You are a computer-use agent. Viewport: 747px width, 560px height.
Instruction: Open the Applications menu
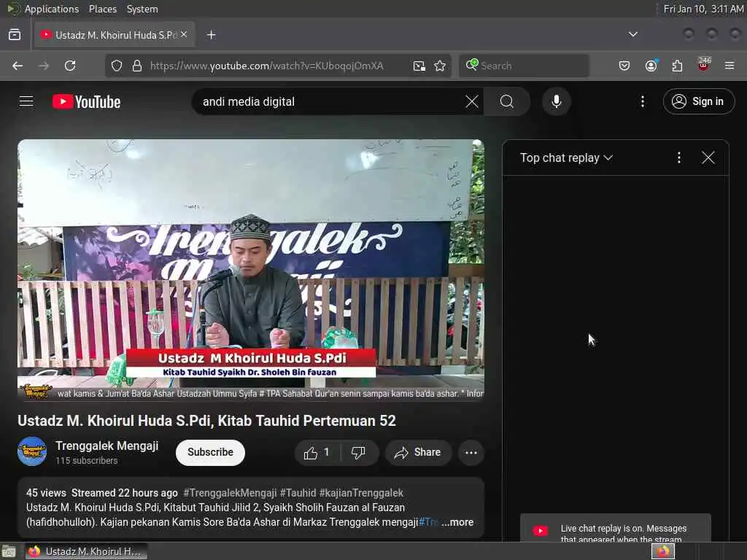coord(52,9)
